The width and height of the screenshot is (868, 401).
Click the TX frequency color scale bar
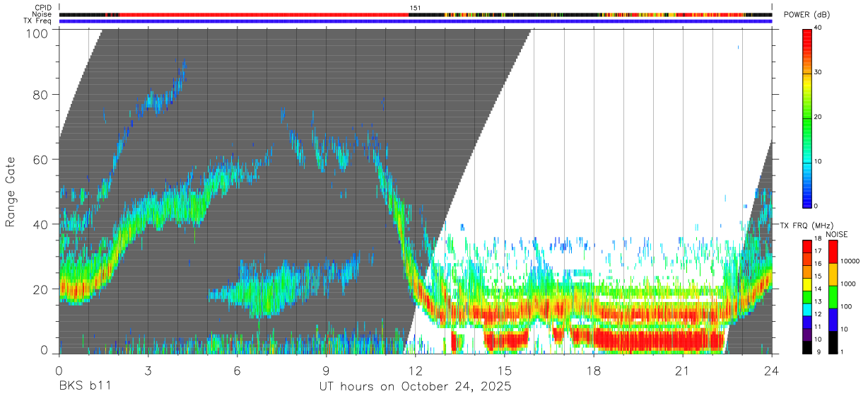coord(808,297)
